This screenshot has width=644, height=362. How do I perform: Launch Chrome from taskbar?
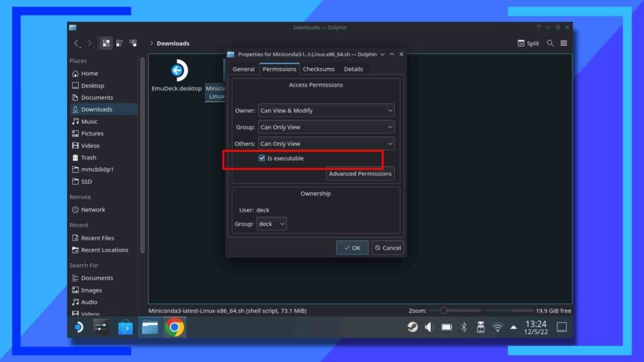point(175,327)
